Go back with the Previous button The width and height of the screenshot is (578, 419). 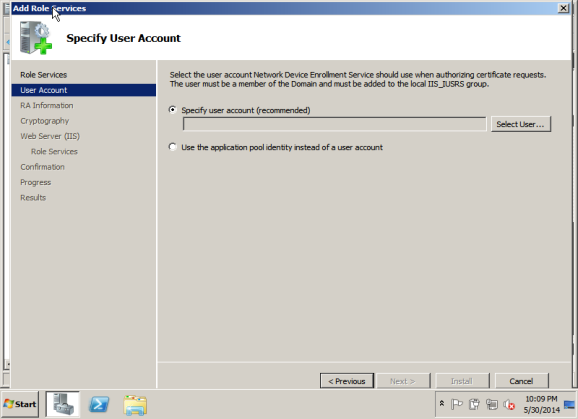tap(347, 381)
